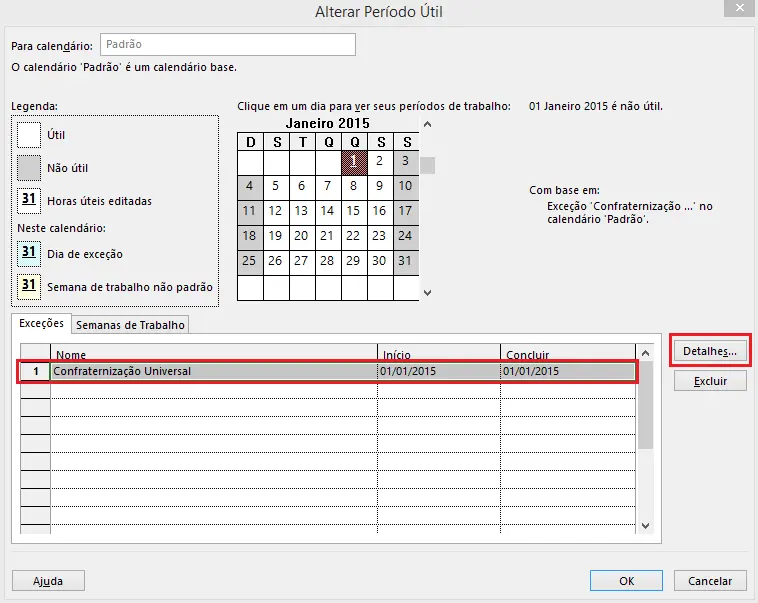Select day 5 in the January calendar
The image size is (758, 603).
pos(276,187)
